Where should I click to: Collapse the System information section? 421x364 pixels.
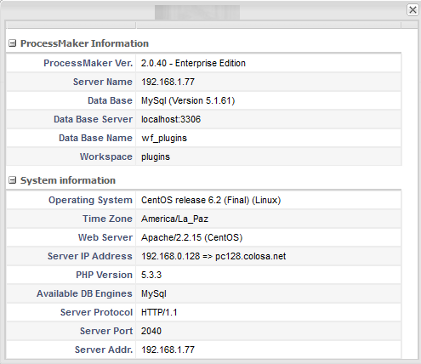(12, 180)
